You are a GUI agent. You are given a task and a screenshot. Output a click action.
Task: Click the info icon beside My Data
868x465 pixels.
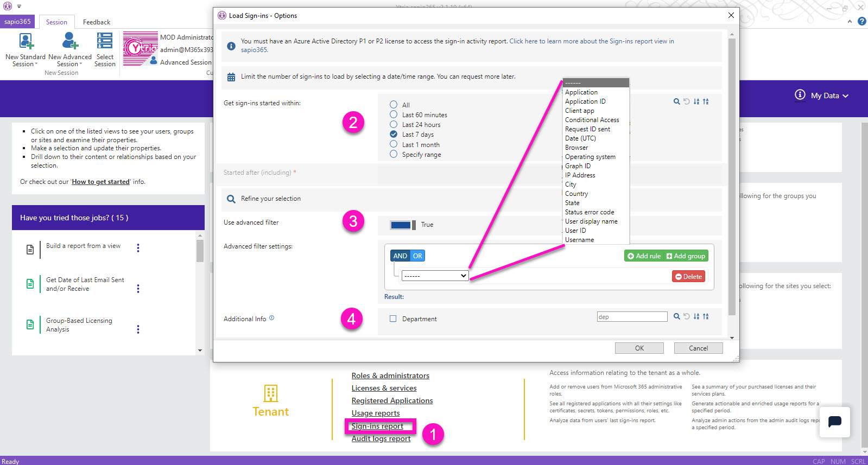coord(800,95)
